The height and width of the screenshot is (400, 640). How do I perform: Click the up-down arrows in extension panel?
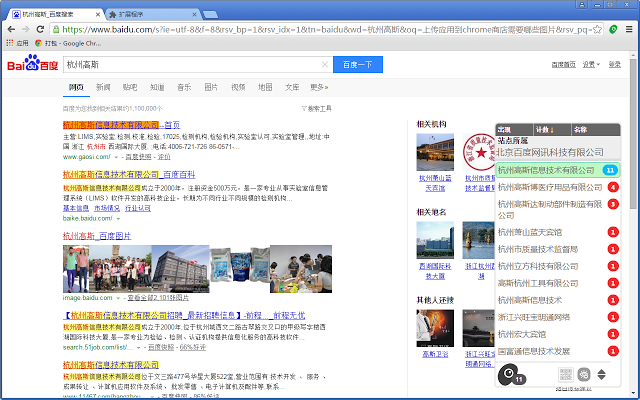click(x=601, y=374)
